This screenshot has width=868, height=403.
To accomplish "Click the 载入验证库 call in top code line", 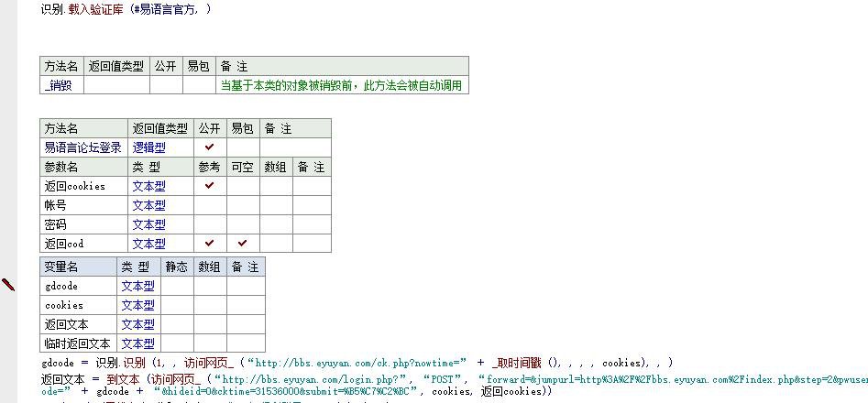I will click(95, 9).
